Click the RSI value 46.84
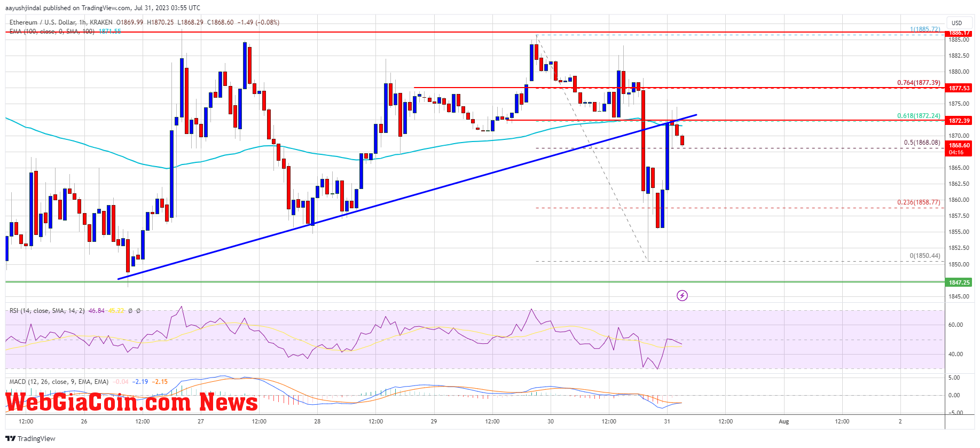The width and height of the screenshot is (980, 448). [96, 311]
